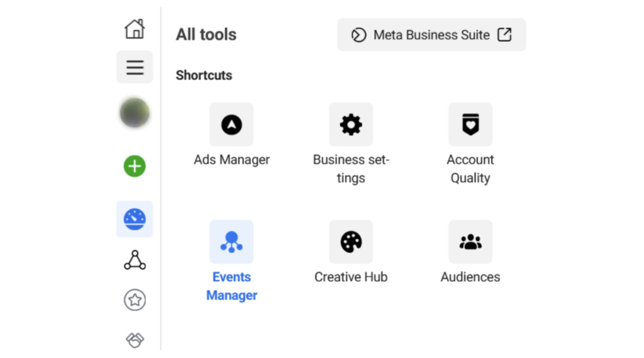Click the Shortcuts section heading

[204, 75]
